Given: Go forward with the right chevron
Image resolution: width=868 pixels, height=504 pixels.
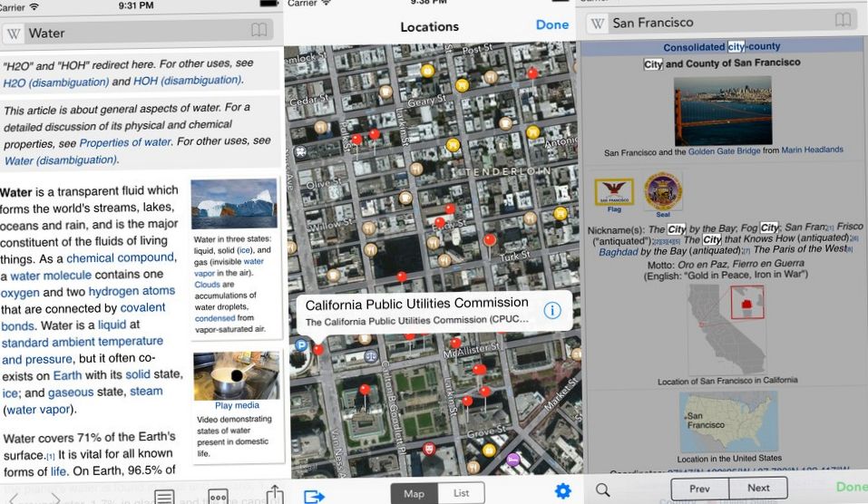Looking at the screenshot, I should 56,499.
